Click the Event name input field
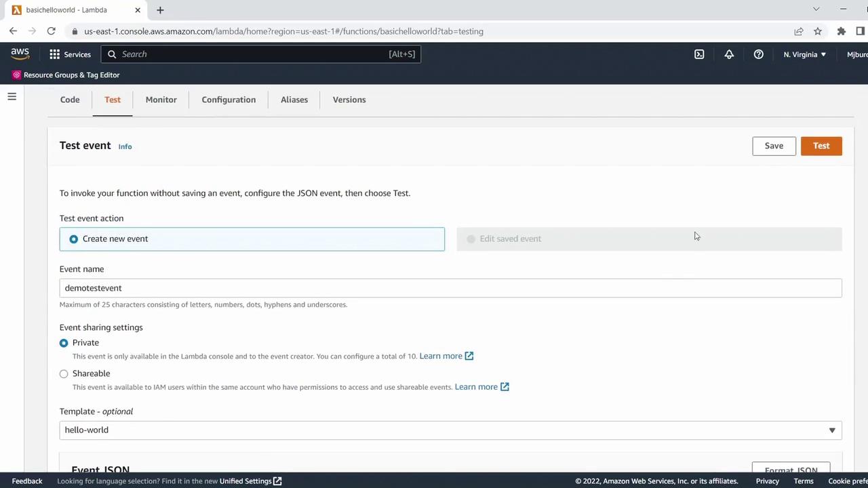 click(450, 288)
